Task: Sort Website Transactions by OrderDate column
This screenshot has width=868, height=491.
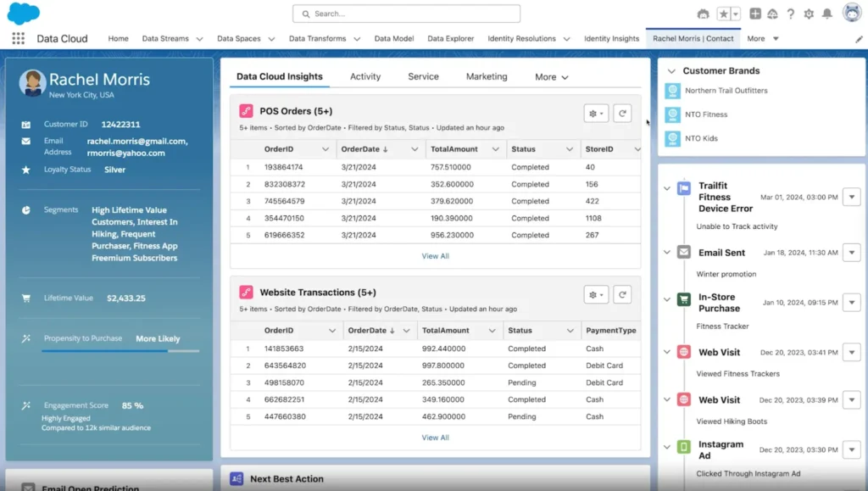Action: (x=371, y=331)
